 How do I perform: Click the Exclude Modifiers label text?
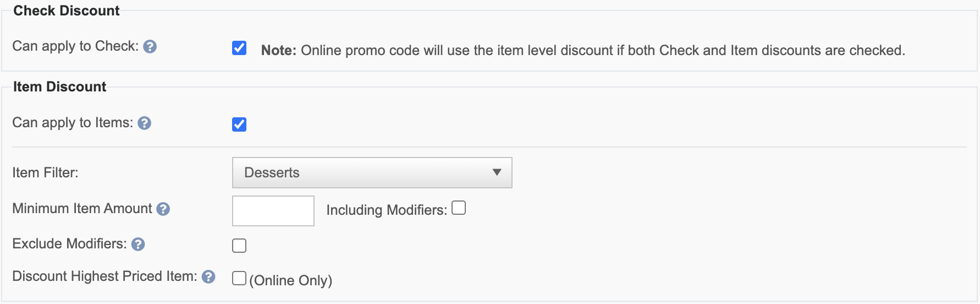69,244
